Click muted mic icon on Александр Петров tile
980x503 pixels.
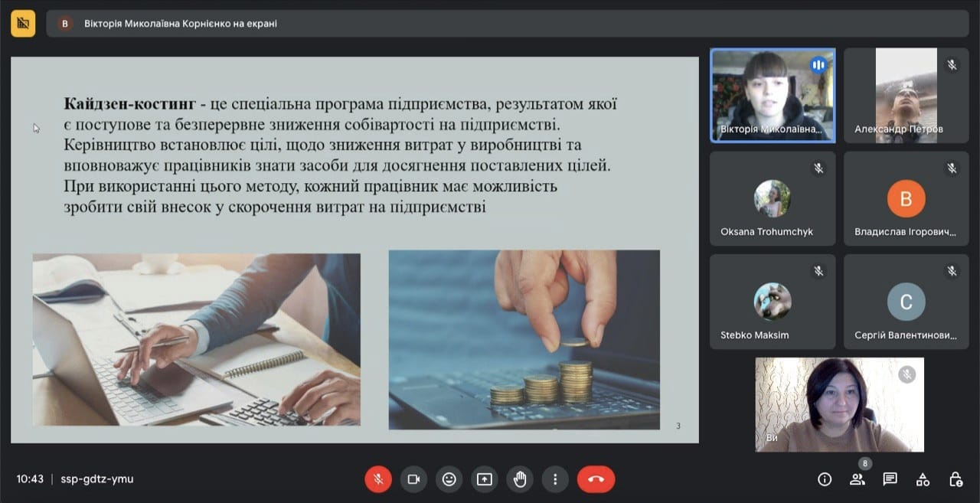(952, 65)
